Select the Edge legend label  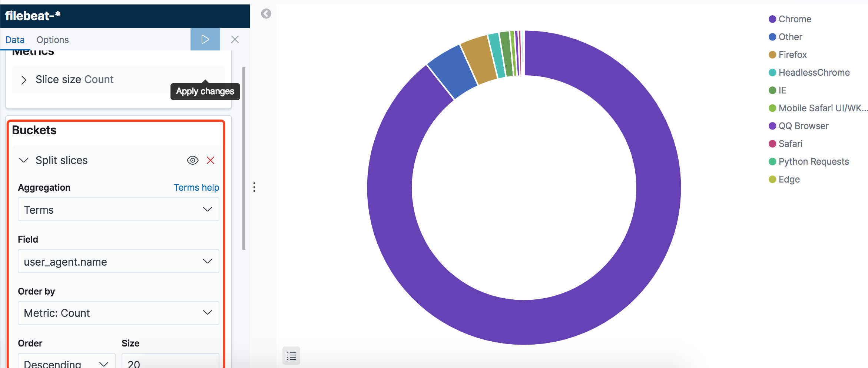click(789, 180)
